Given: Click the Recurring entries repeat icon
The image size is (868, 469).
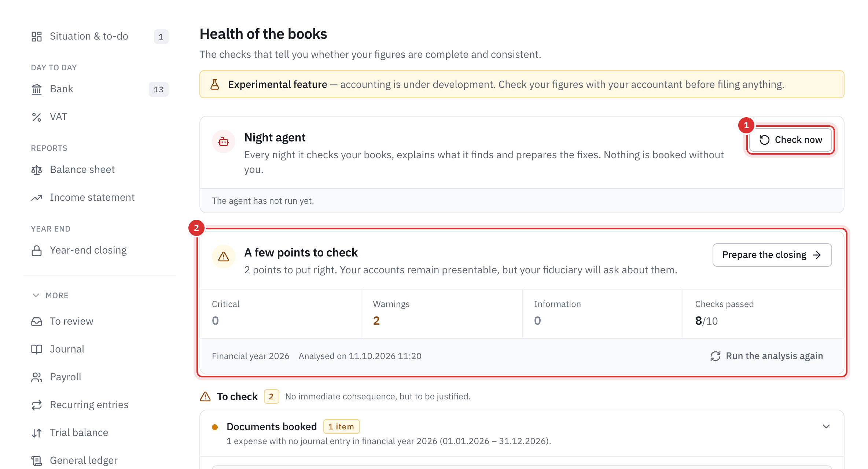Looking at the screenshot, I should (x=37, y=405).
